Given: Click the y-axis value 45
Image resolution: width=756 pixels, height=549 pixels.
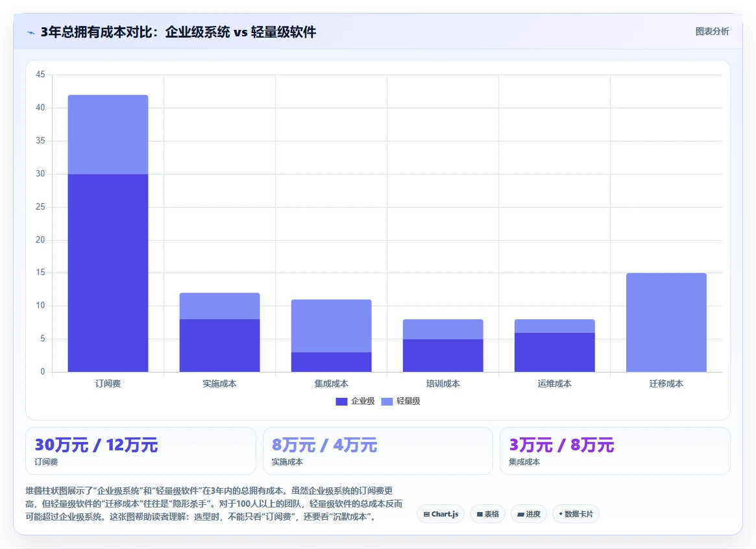Looking at the screenshot, I should 40,74.
